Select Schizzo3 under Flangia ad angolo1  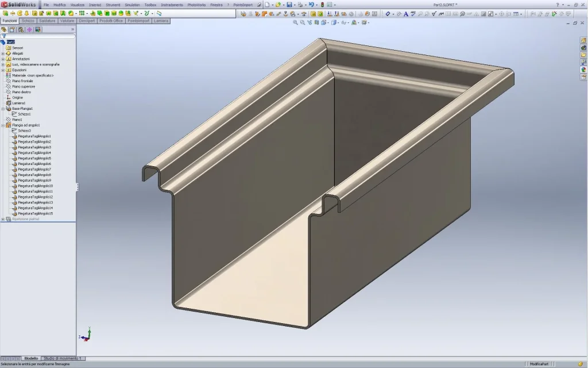(x=24, y=131)
